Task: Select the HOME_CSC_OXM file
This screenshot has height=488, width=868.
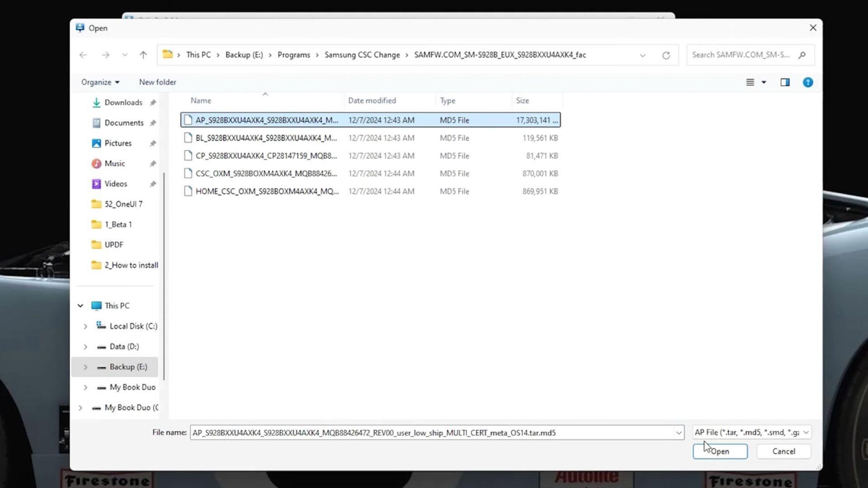Action: click(370, 192)
